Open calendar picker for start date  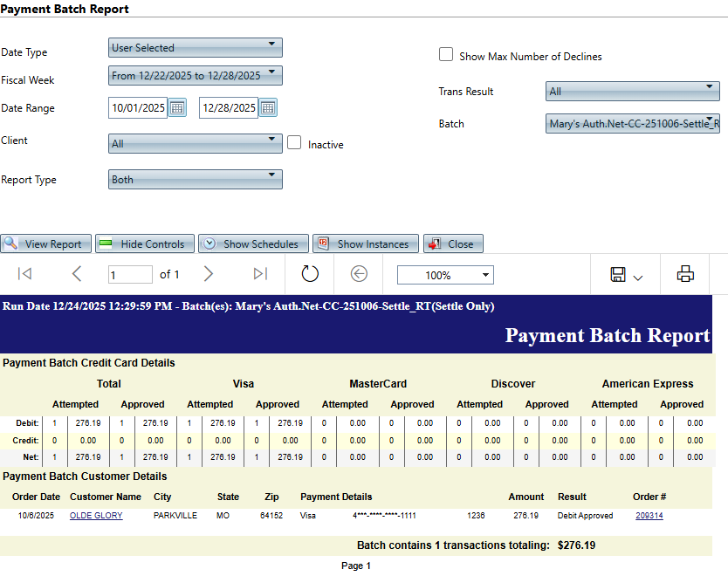coord(177,108)
